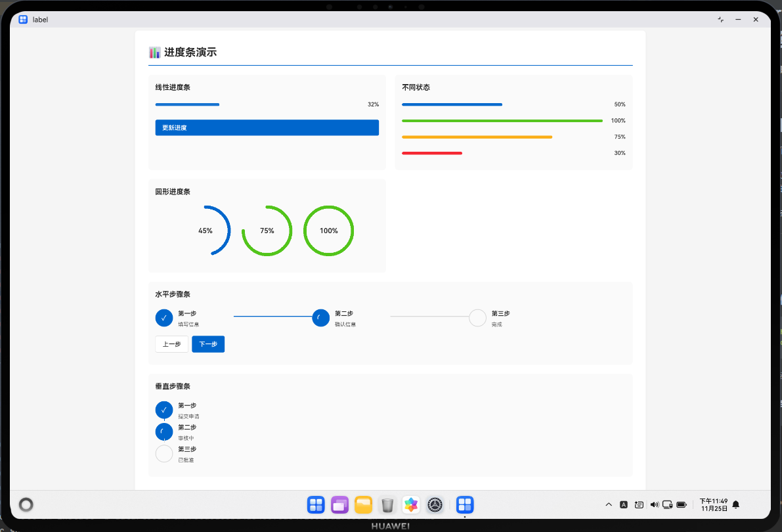
Task: Click the running label app in dock
Action: click(465, 505)
